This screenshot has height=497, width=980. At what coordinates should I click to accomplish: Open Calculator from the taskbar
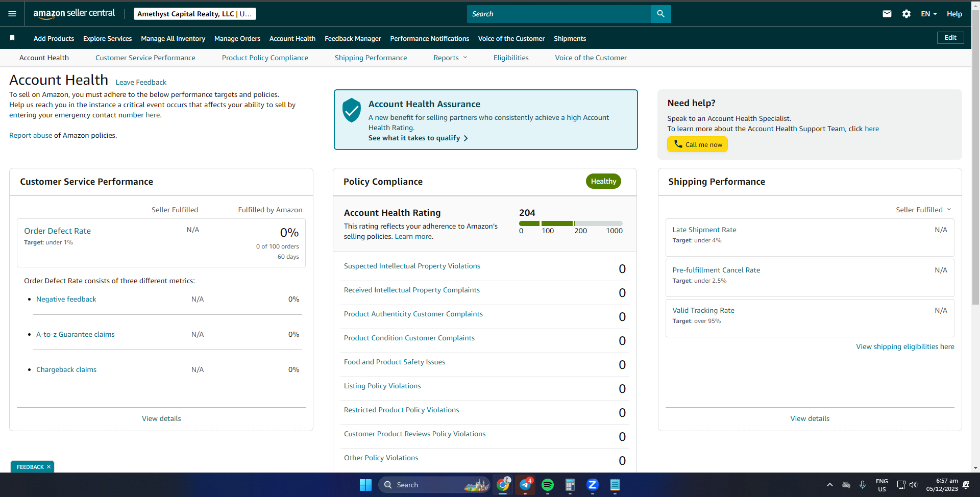coord(570,485)
